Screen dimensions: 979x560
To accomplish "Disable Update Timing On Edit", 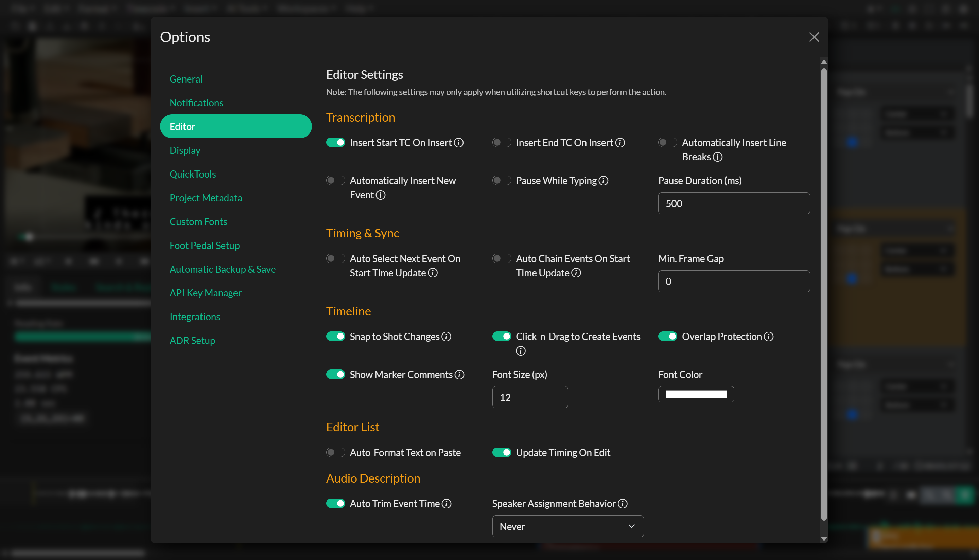I will tap(502, 452).
